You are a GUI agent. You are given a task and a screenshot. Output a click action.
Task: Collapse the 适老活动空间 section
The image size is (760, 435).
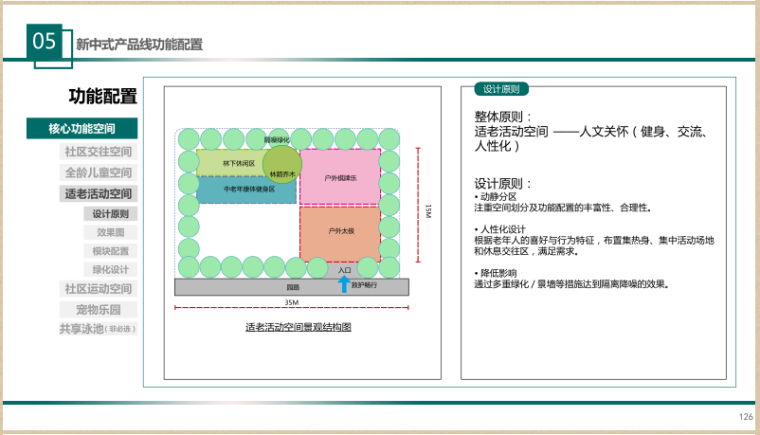(98, 194)
